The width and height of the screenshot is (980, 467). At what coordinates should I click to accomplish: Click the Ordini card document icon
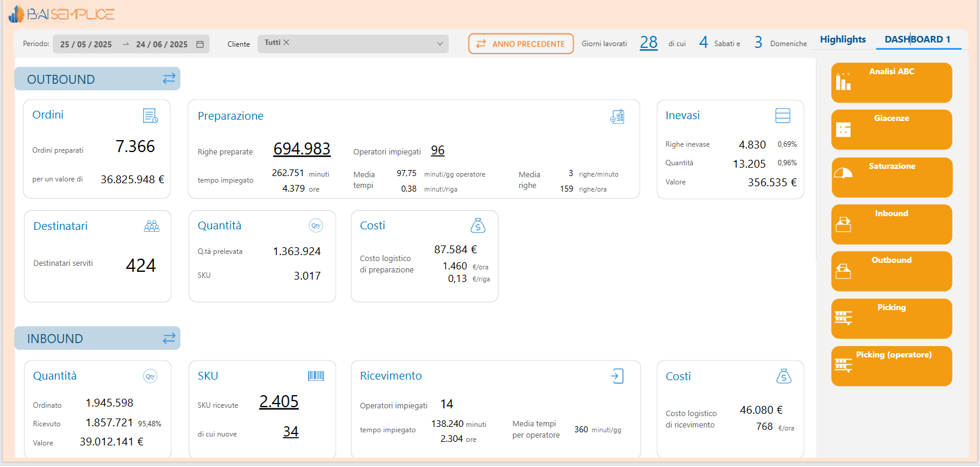coord(150,116)
